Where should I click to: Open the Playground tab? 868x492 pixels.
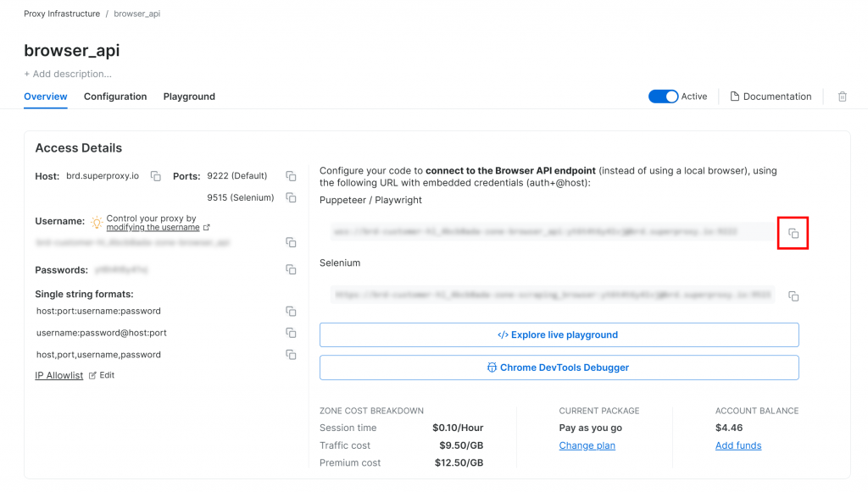coord(189,97)
